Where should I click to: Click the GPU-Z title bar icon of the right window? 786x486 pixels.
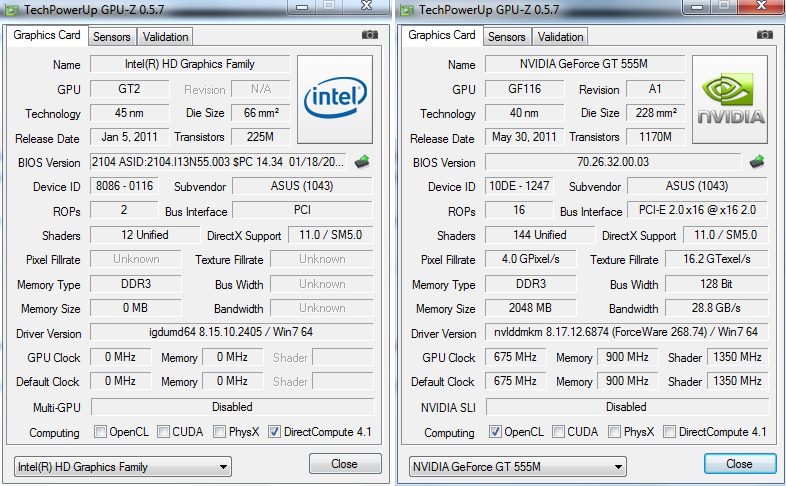(x=408, y=9)
